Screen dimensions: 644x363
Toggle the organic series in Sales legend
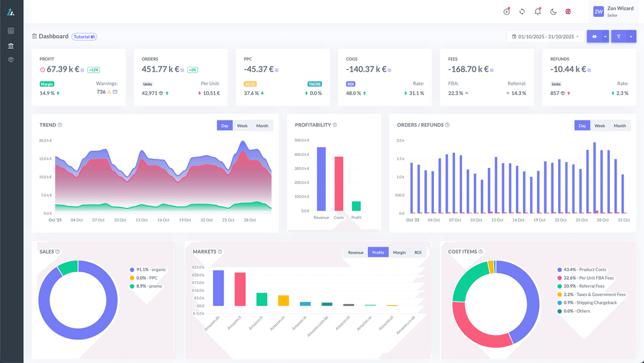tap(148, 270)
